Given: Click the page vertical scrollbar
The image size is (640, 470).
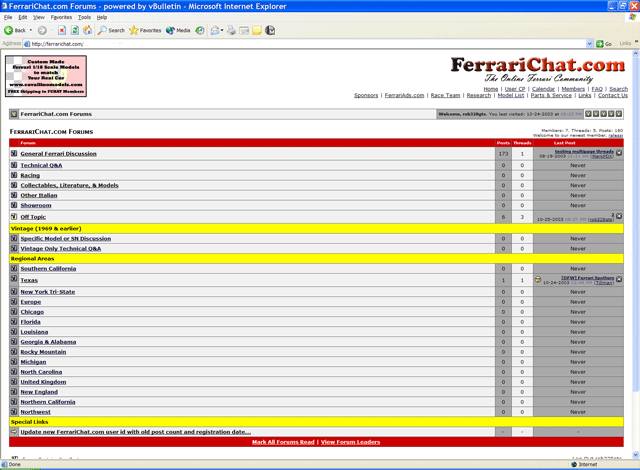Looking at the screenshot, I should click(636, 224).
